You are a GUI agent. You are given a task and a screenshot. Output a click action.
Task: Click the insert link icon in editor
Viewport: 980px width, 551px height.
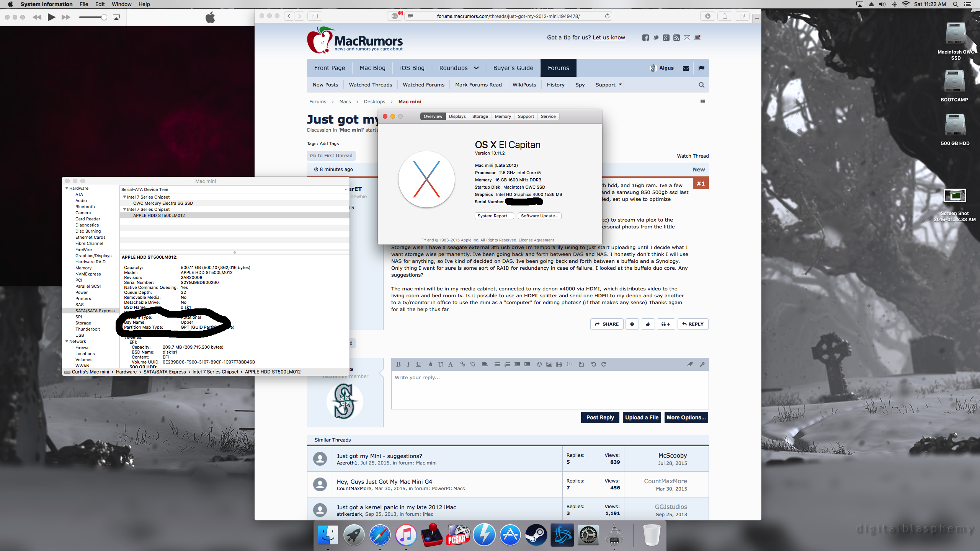(x=462, y=364)
